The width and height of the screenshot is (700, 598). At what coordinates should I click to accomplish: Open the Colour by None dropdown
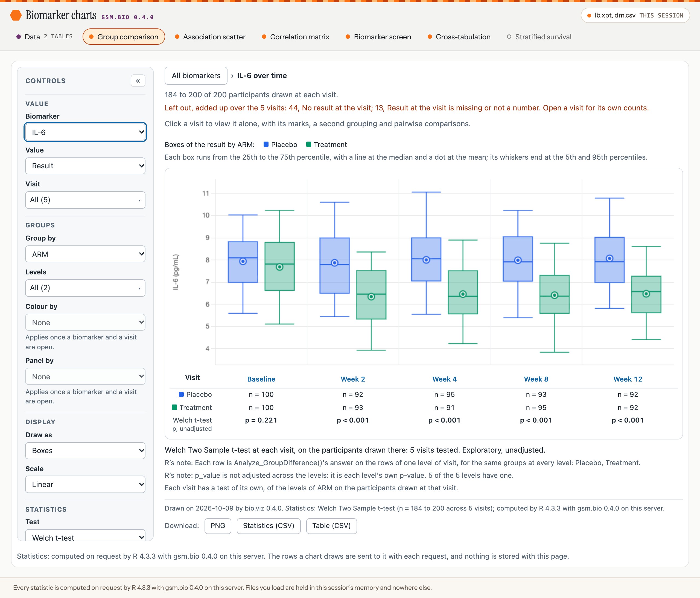point(85,323)
